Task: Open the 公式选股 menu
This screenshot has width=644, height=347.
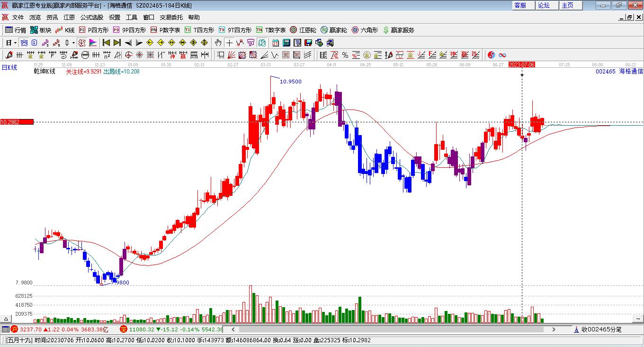Action: tap(91, 18)
